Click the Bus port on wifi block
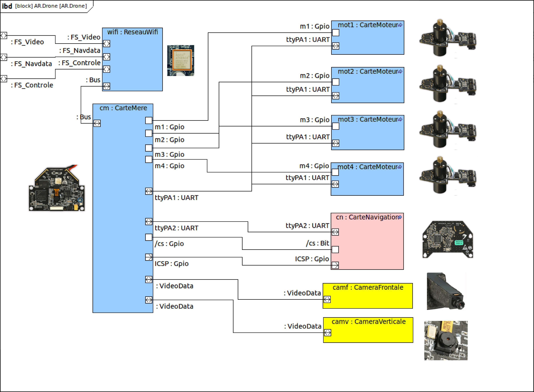 106,86
